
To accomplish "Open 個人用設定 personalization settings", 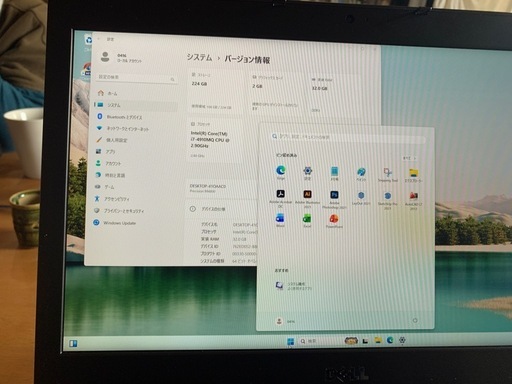I will [112, 140].
